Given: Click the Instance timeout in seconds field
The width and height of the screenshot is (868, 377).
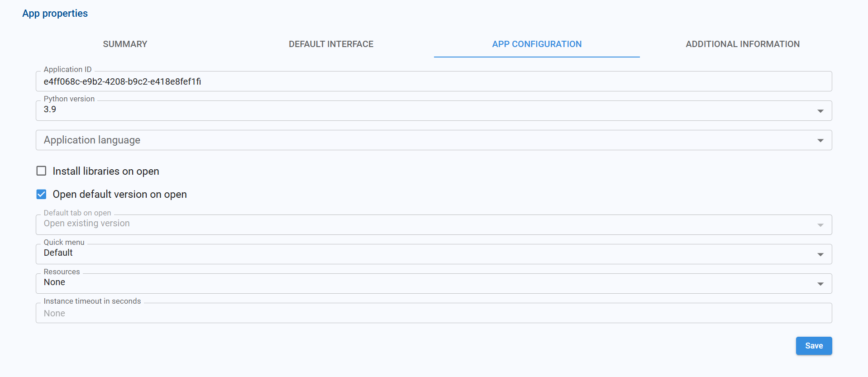Looking at the screenshot, I should [x=434, y=313].
